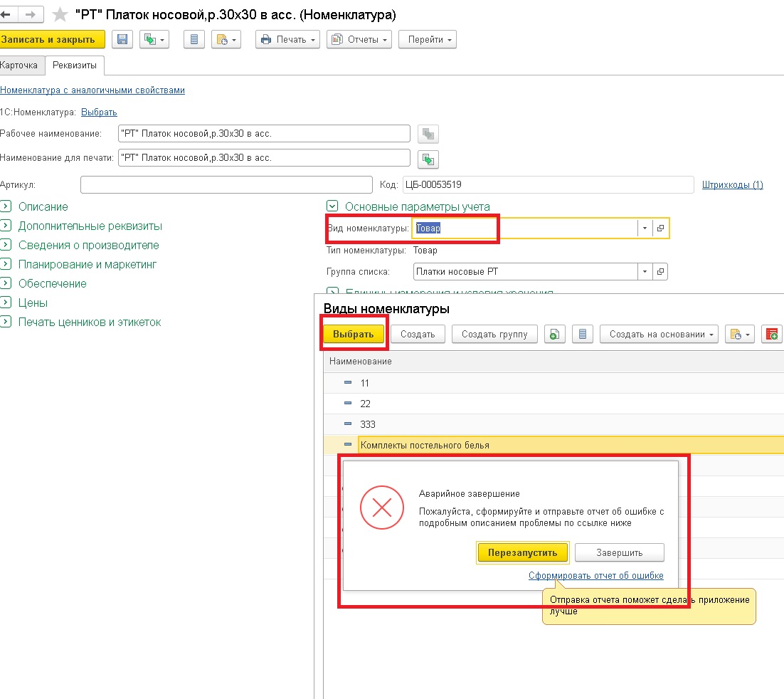Click the forward navigation arrow
784x699 pixels.
[30, 14]
